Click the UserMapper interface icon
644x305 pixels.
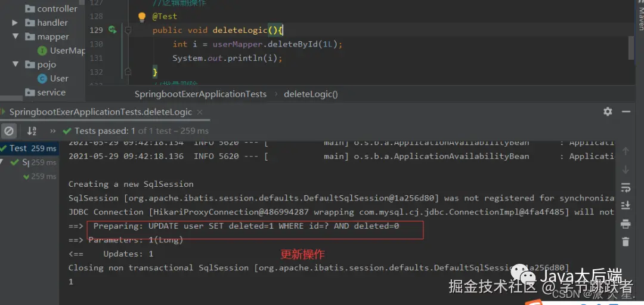[42, 51]
